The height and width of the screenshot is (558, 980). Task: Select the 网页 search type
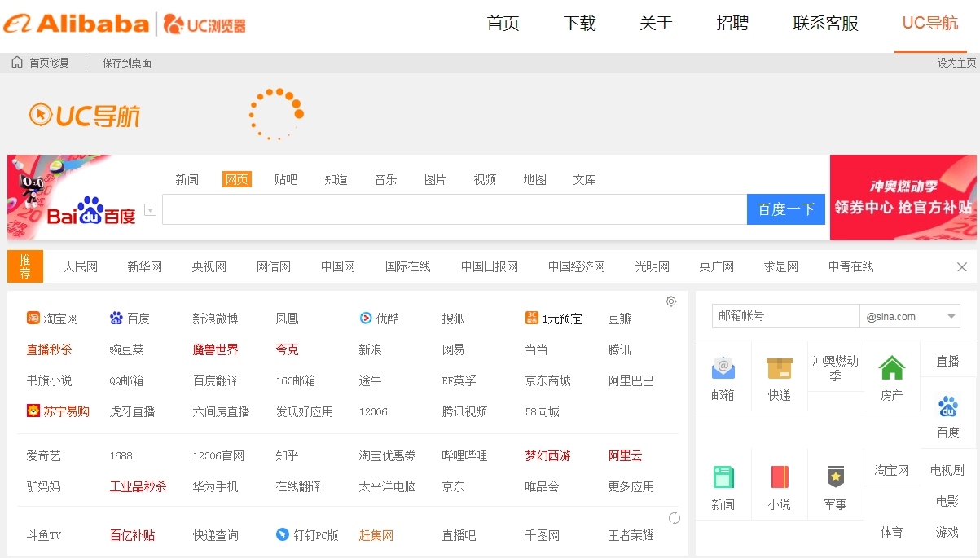click(236, 179)
